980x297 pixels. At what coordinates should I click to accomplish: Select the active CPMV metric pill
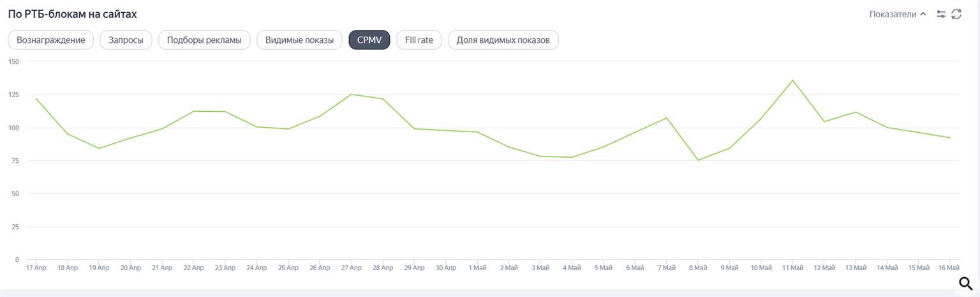[x=369, y=40]
